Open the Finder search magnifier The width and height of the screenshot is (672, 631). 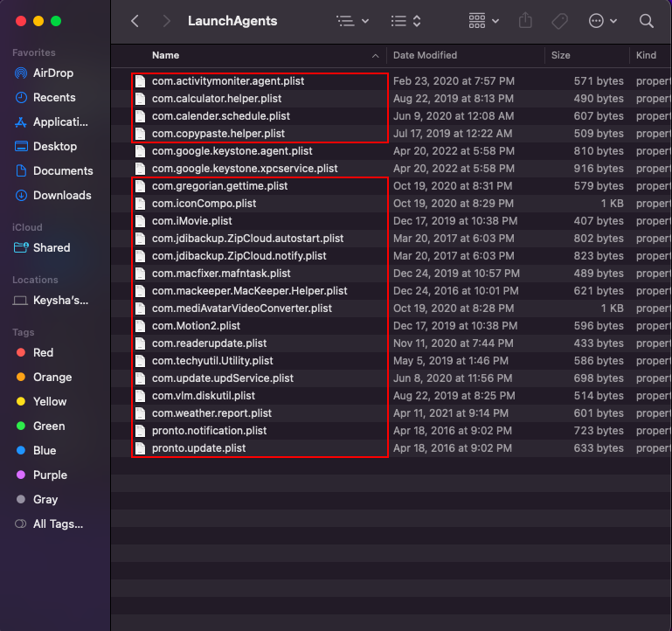coord(646,20)
